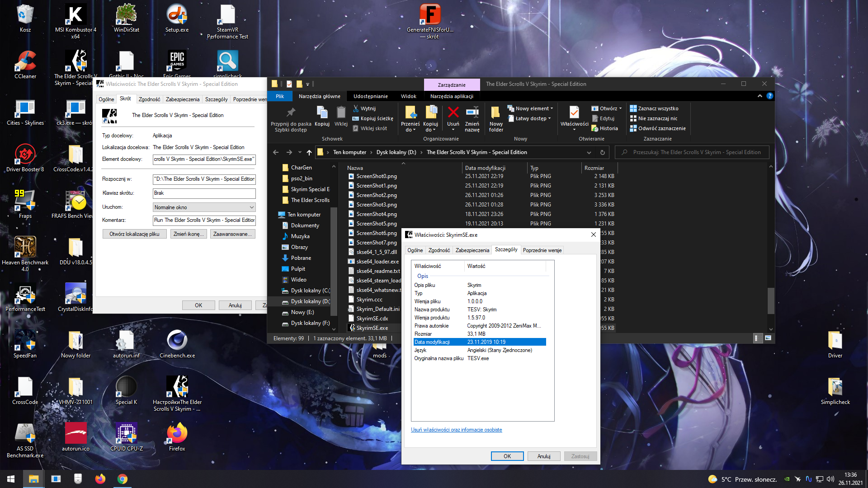Click the Zmień ikonę... button
Screen dimensions: 868x488
189,234
